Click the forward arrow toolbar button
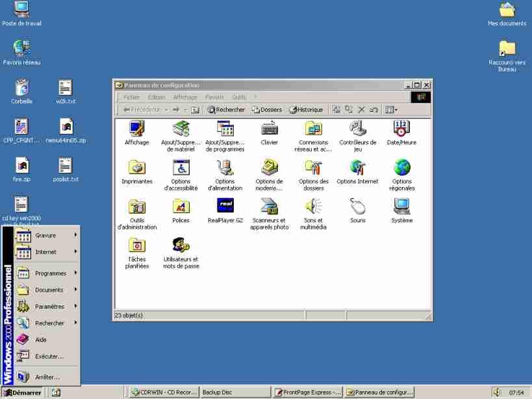The image size is (532, 399). coord(176,110)
